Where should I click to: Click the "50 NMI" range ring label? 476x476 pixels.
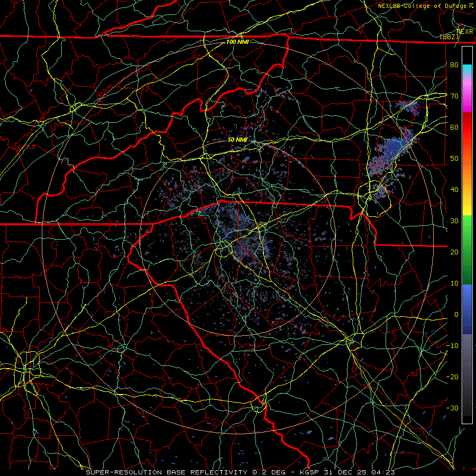(x=237, y=140)
